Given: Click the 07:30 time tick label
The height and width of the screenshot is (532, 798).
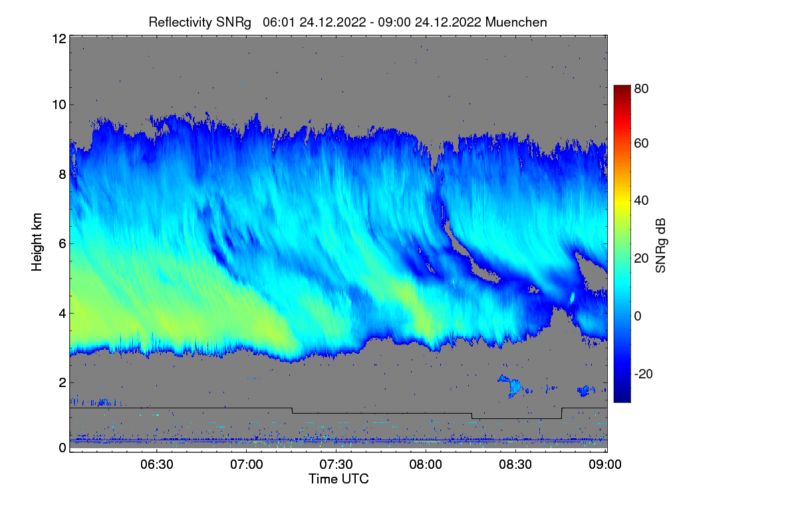Looking at the screenshot, I should click(336, 465).
